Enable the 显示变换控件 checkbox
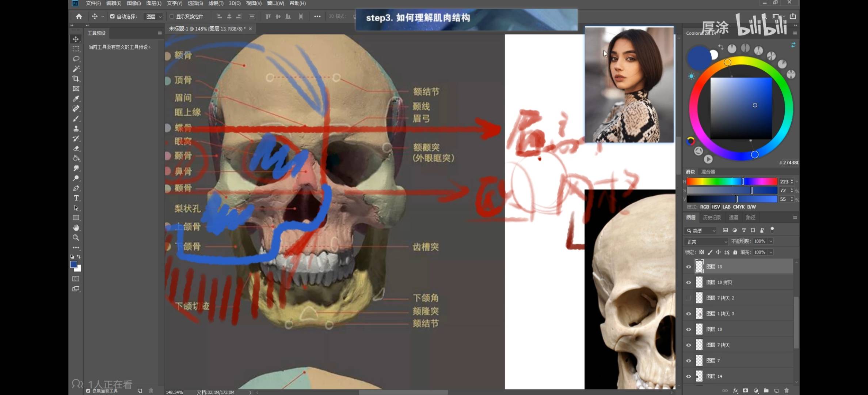The image size is (868, 395). [x=172, y=16]
